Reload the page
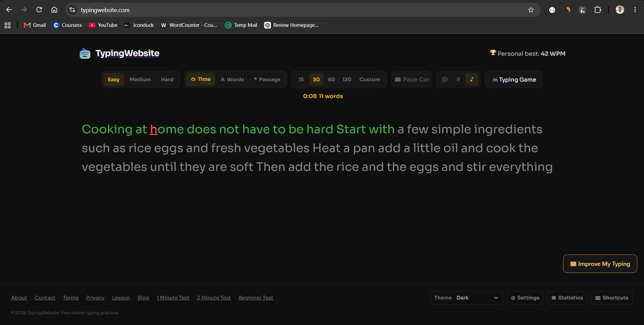Viewport: 644px width, 325px height. [x=39, y=10]
